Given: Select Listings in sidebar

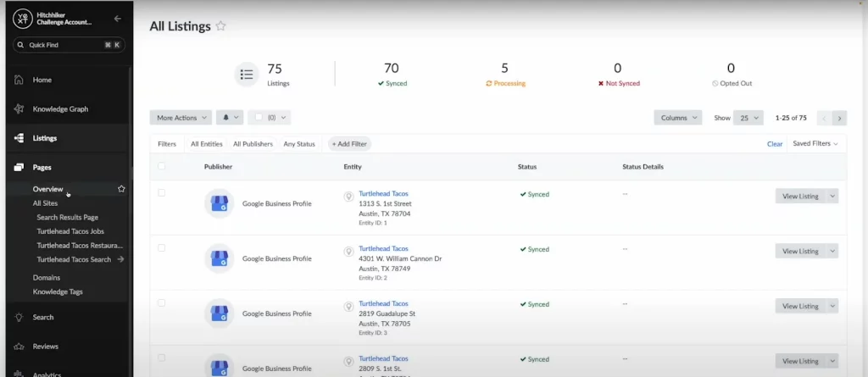Looking at the screenshot, I should click(45, 138).
